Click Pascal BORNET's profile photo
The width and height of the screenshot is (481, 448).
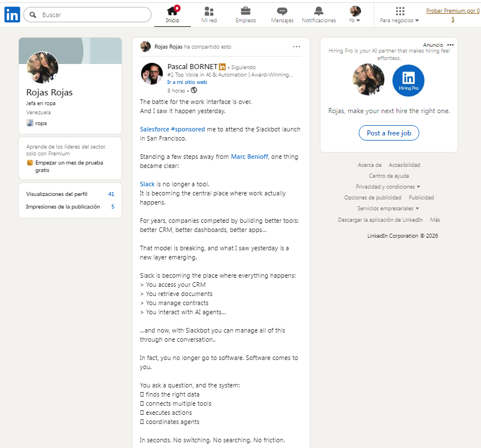point(152,74)
